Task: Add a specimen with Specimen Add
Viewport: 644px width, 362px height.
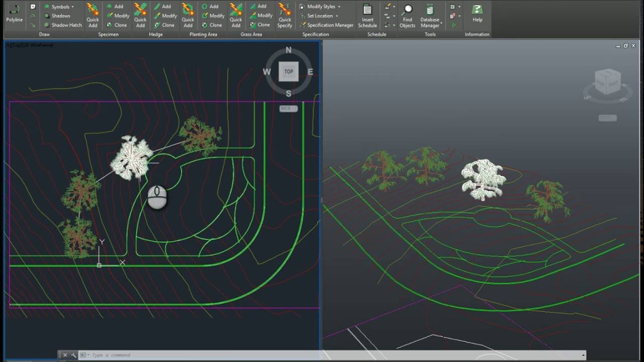Action: point(115,7)
